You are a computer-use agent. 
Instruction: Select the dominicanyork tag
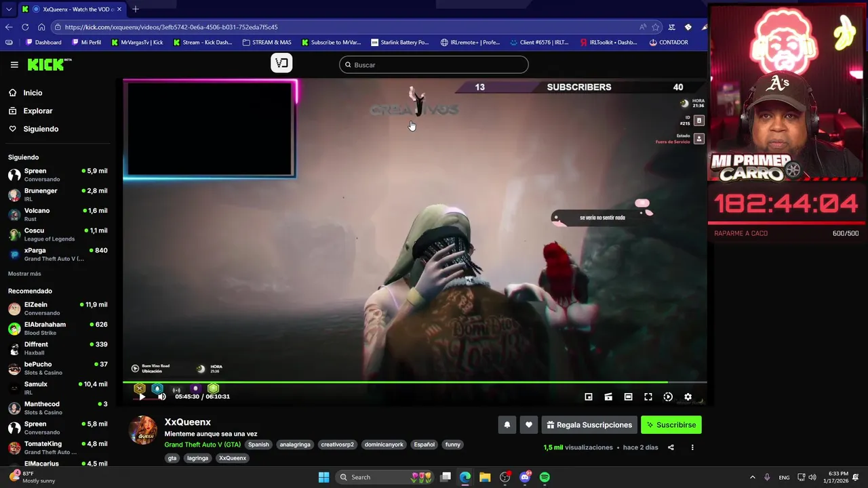[x=384, y=445]
